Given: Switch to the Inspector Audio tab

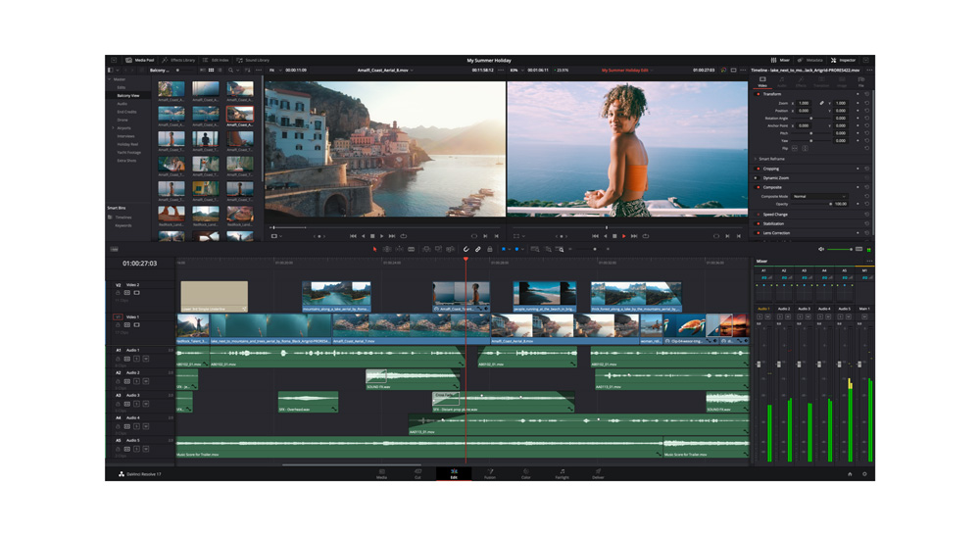Looking at the screenshot, I should tap(782, 82).
